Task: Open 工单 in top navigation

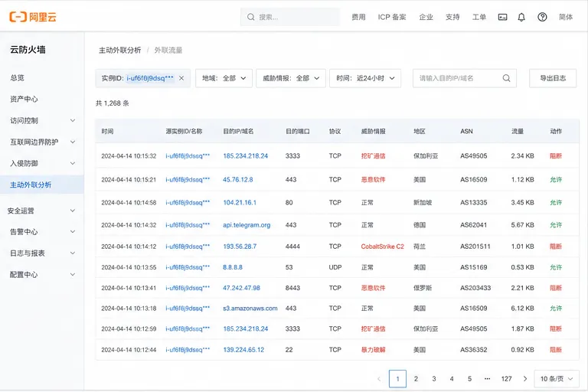Action: point(479,17)
